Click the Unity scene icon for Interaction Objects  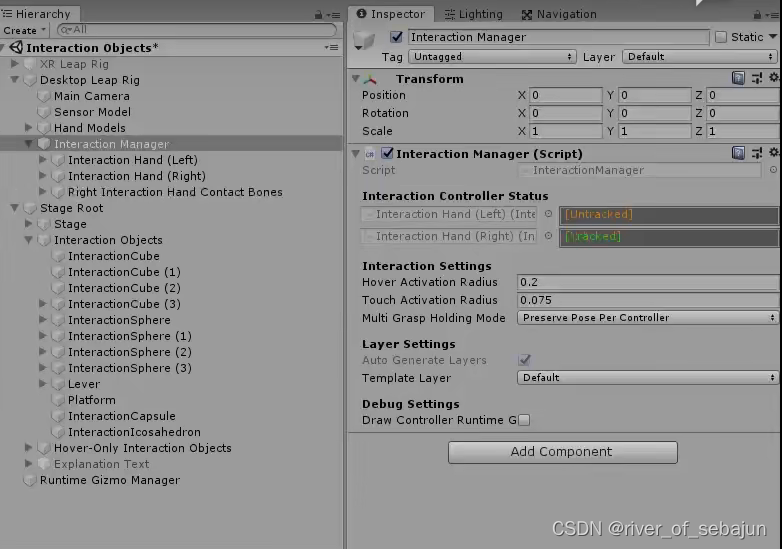pyautogui.click(x=16, y=47)
